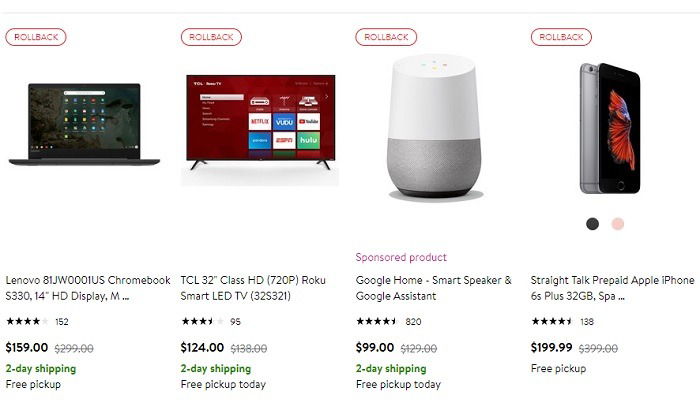Image resolution: width=700 pixels, height=410 pixels.
Task: Click the Chromebook star rating with 152 reviews
Action: coord(37,322)
